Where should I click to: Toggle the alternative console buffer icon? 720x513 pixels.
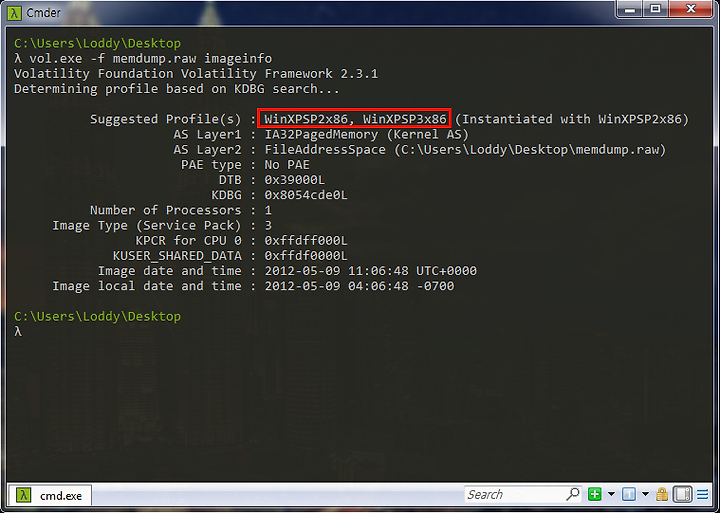coord(682,495)
